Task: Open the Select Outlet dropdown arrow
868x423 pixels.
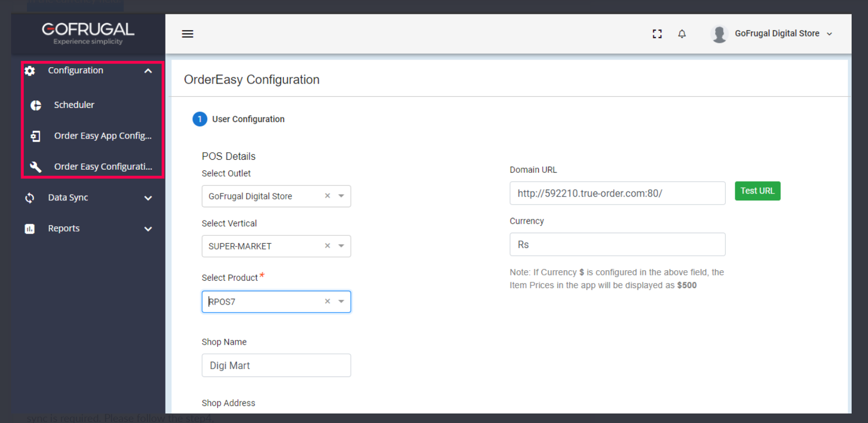Action: [x=341, y=196]
